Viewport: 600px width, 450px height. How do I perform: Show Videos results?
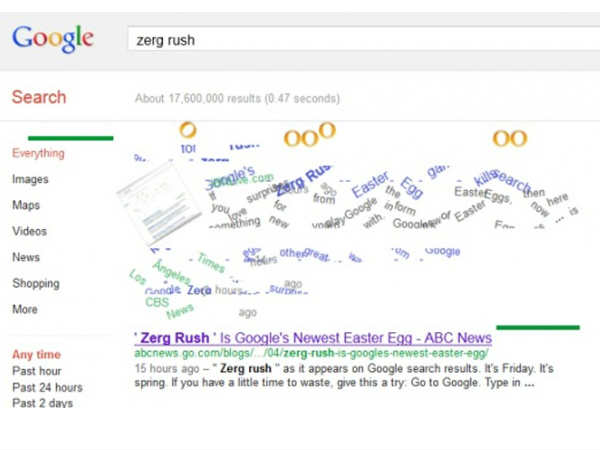(x=30, y=231)
